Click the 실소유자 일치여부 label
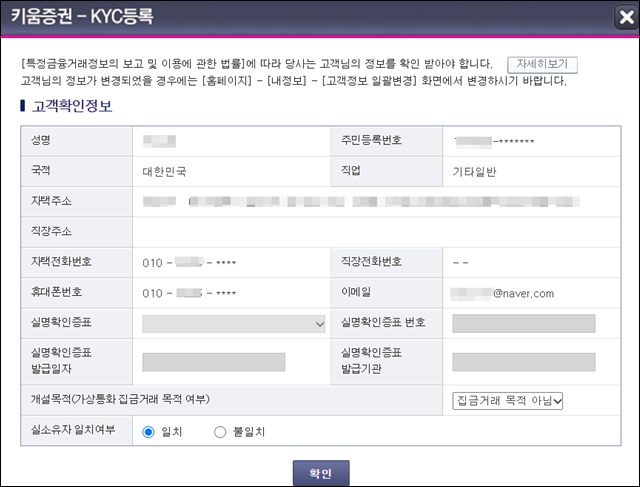 point(73,430)
